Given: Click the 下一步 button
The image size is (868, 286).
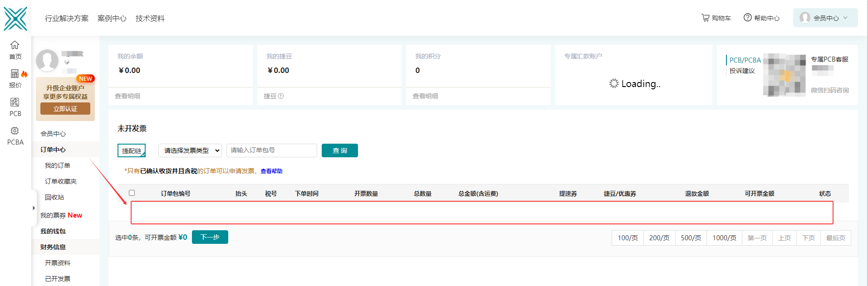Looking at the screenshot, I should 210,237.
